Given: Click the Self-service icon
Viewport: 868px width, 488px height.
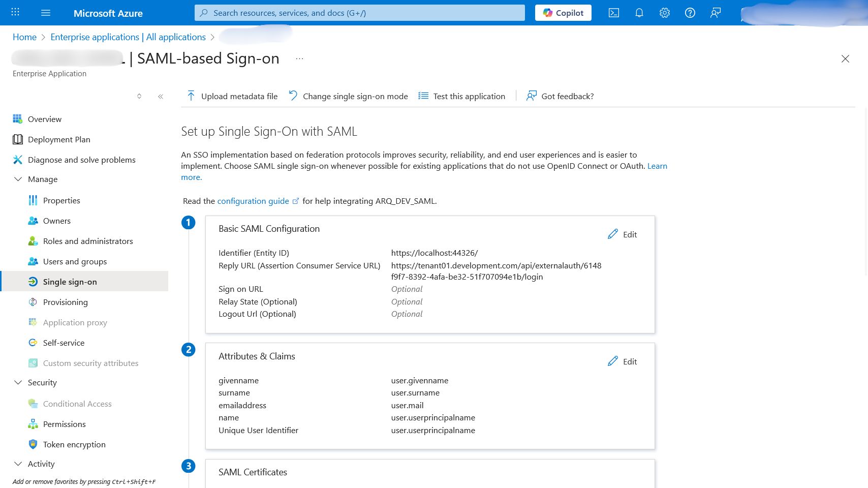Looking at the screenshot, I should pos(33,343).
